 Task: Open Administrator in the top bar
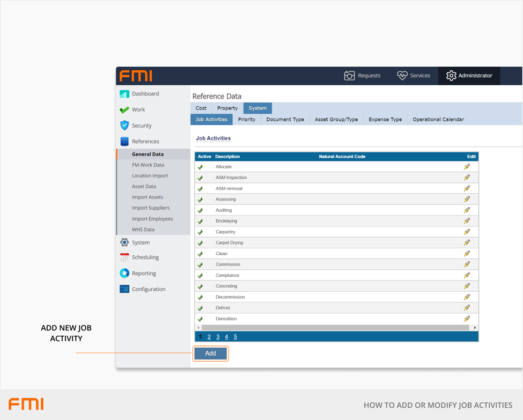point(469,76)
